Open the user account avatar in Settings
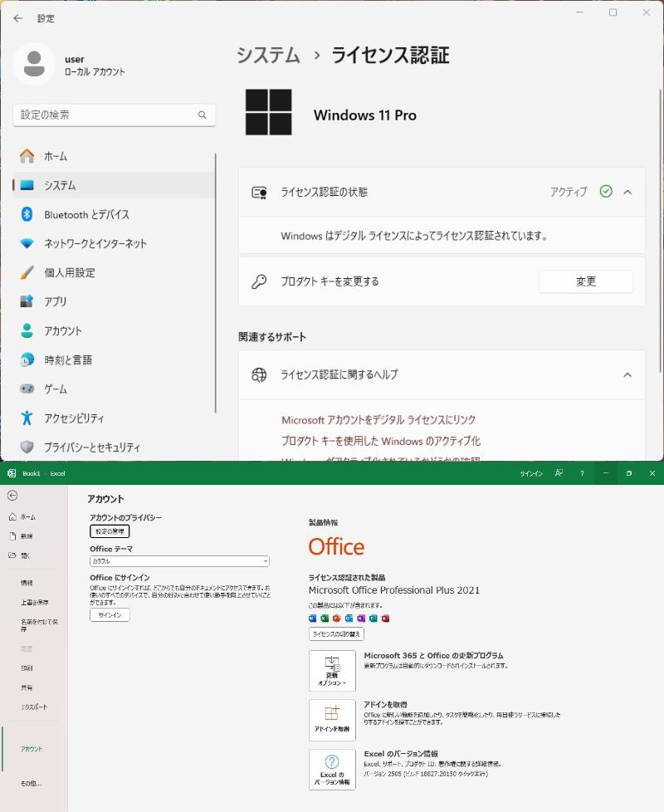 pos(34,64)
